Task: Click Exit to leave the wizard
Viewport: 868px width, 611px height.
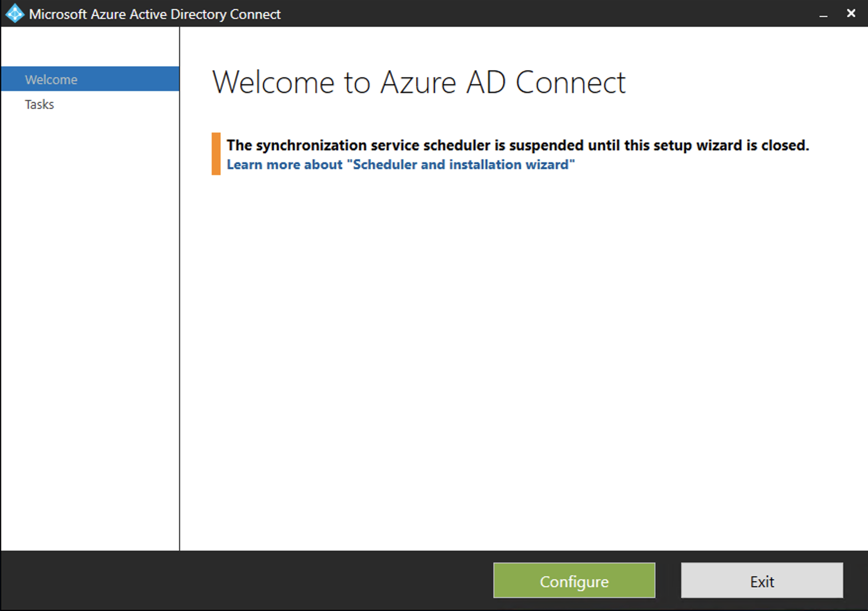Action: 762,581
